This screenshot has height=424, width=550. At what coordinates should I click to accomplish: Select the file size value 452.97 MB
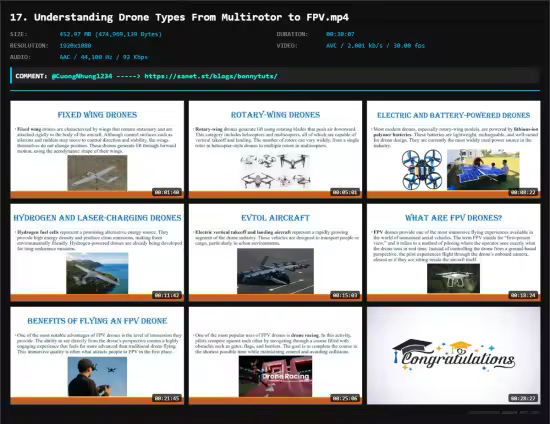(x=110, y=34)
